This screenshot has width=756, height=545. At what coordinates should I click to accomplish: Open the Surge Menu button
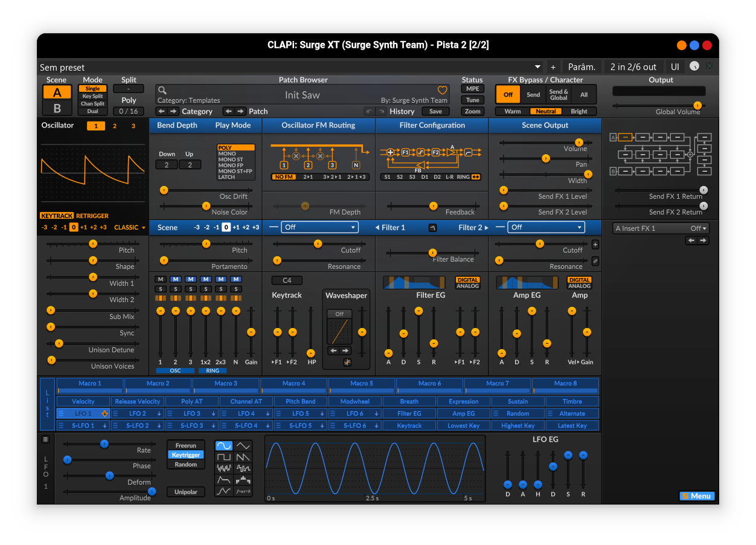click(697, 496)
